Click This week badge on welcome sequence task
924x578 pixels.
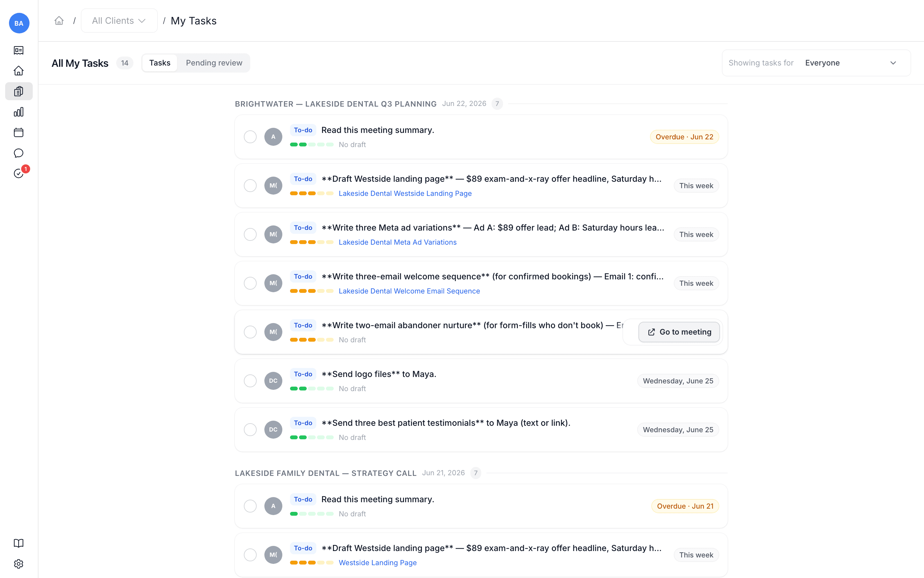696,283
